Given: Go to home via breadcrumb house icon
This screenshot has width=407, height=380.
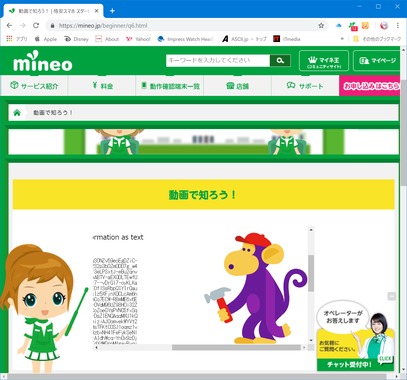Looking at the screenshot, I should tap(17, 113).
